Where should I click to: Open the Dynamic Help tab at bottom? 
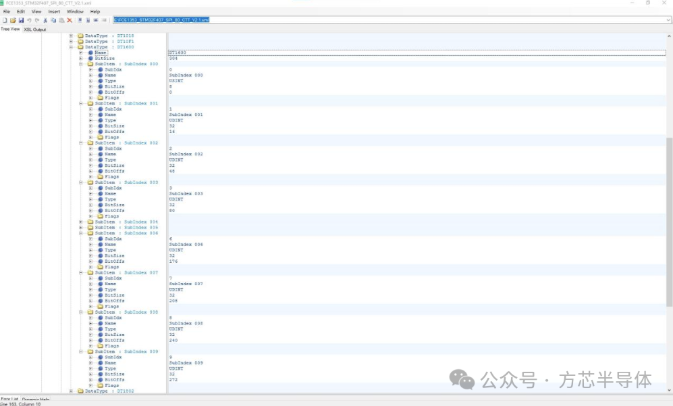coord(35,399)
